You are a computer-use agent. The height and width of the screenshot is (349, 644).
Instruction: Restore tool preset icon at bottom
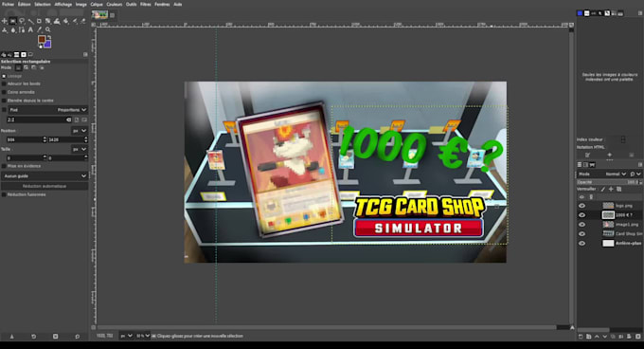point(34,337)
